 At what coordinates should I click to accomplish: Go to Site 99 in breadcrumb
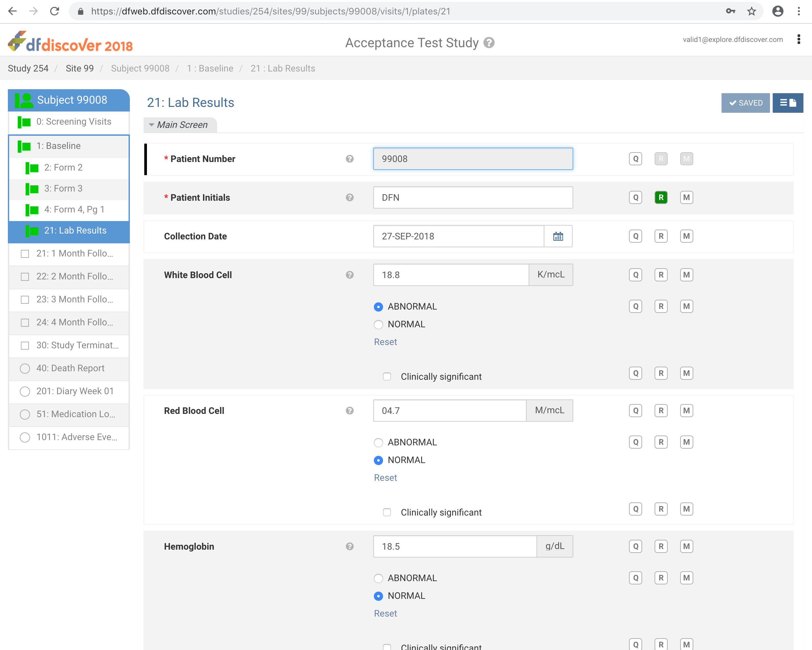(79, 68)
